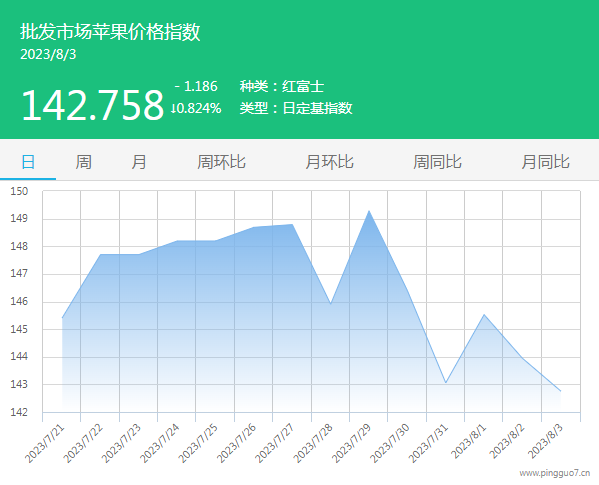Click the 7/21 starting data point
This screenshot has height=485, width=599.
[62, 318]
